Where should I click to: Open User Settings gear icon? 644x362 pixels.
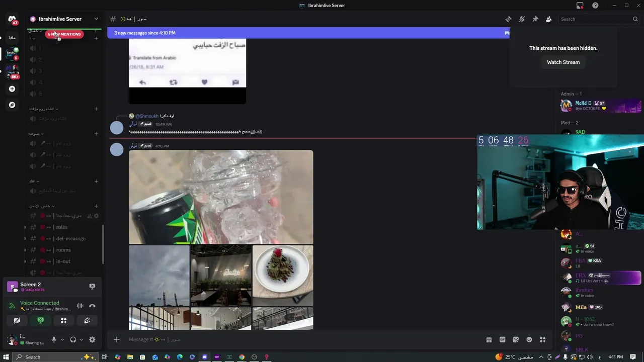(x=92, y=340)
